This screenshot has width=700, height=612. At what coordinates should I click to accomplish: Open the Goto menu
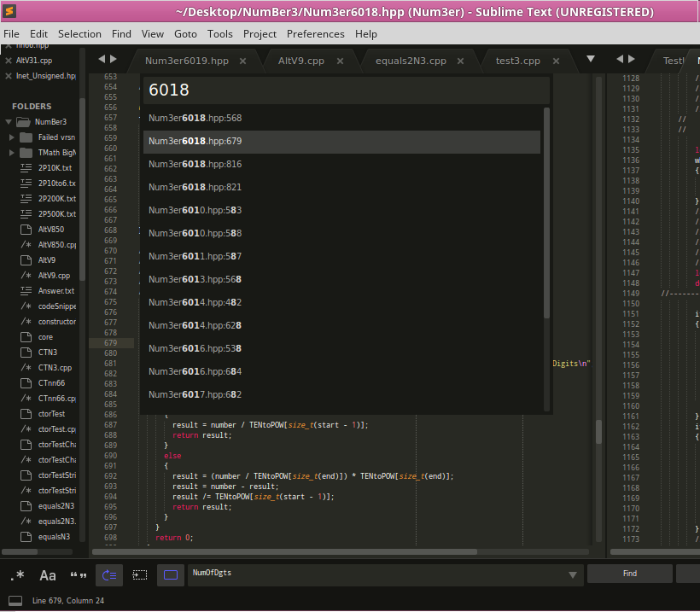click(x=185, y=34)
